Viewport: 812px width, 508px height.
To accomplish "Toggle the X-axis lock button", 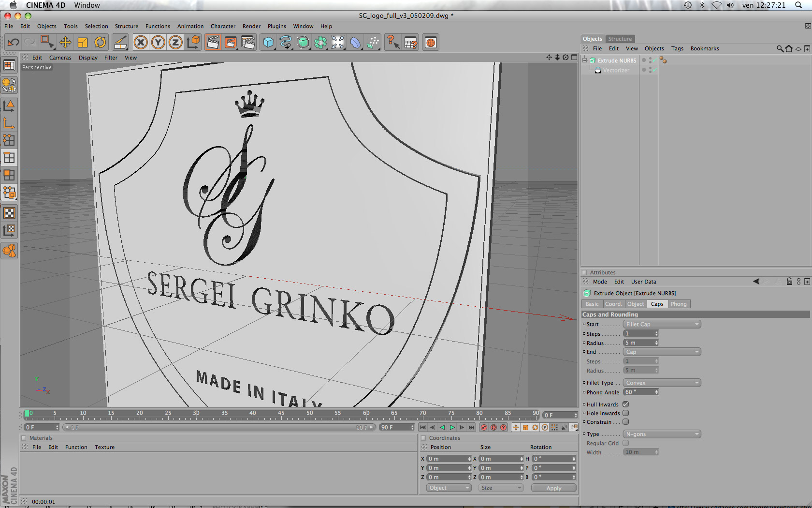I will 141,43.
